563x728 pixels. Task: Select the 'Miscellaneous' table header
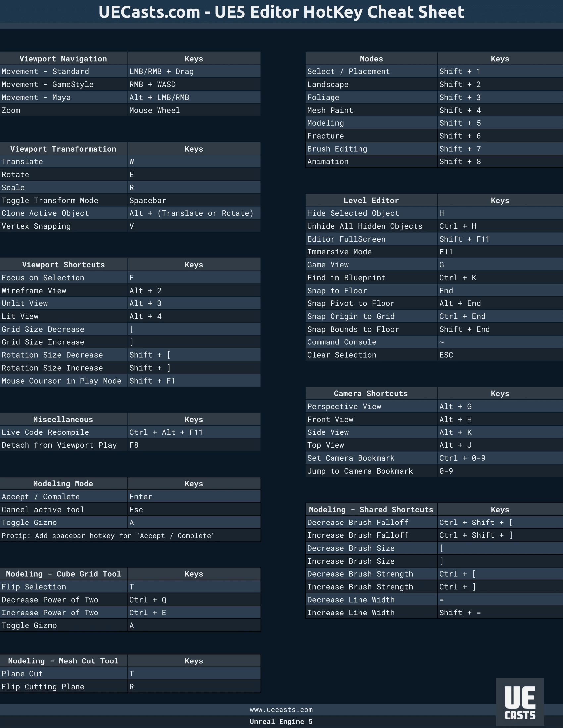click(x=63, y=420)
